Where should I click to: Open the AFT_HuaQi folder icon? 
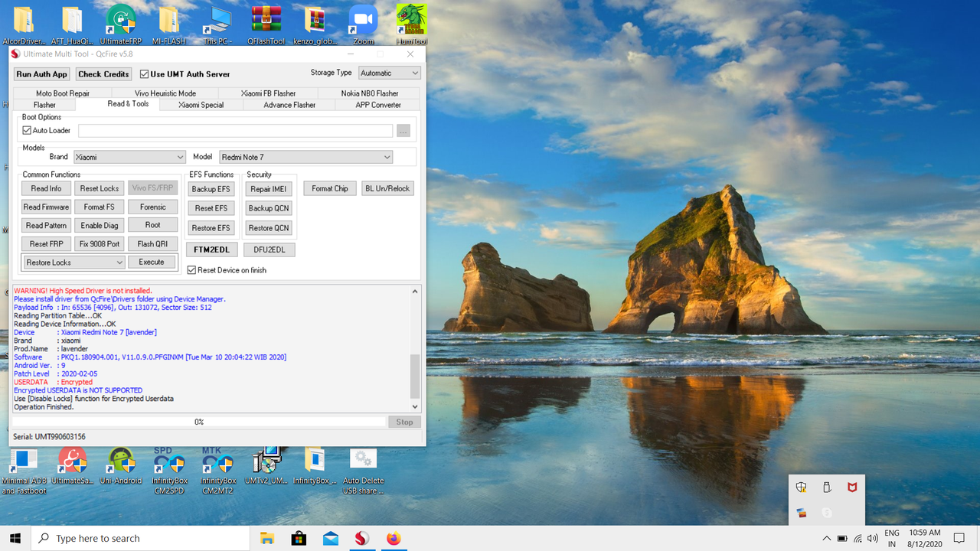coord(72,23)
